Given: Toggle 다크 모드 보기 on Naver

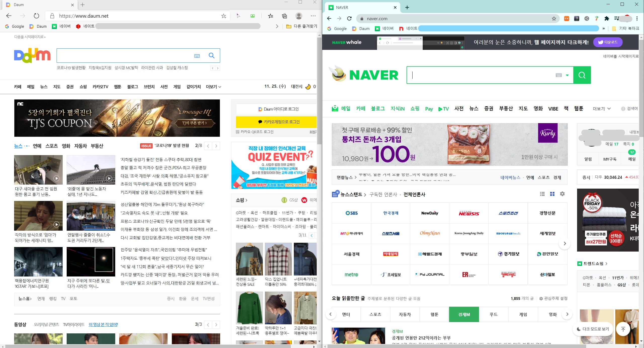Looking at the screenshot, I should (x=593, y=329).
